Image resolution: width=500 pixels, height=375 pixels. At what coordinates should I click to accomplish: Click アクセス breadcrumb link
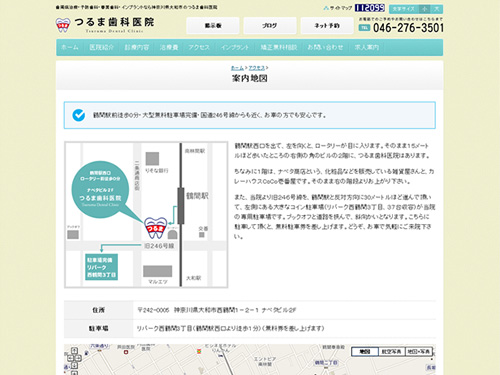[257, 68]
